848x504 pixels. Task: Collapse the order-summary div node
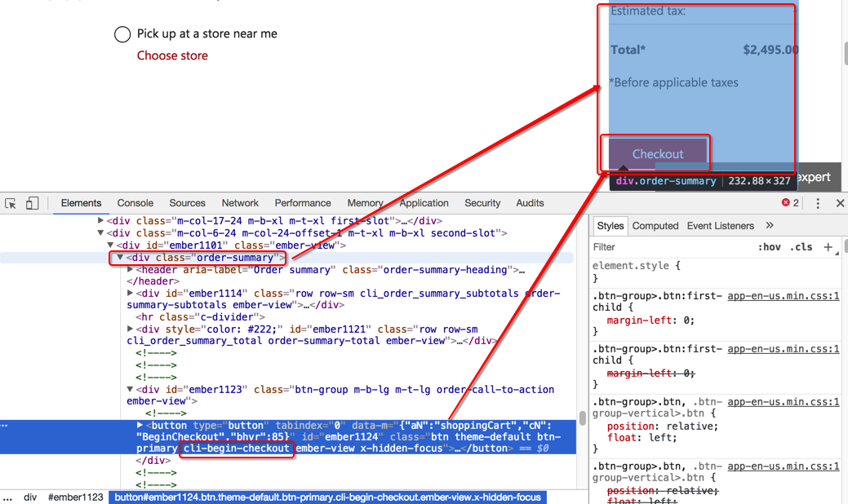120,257
